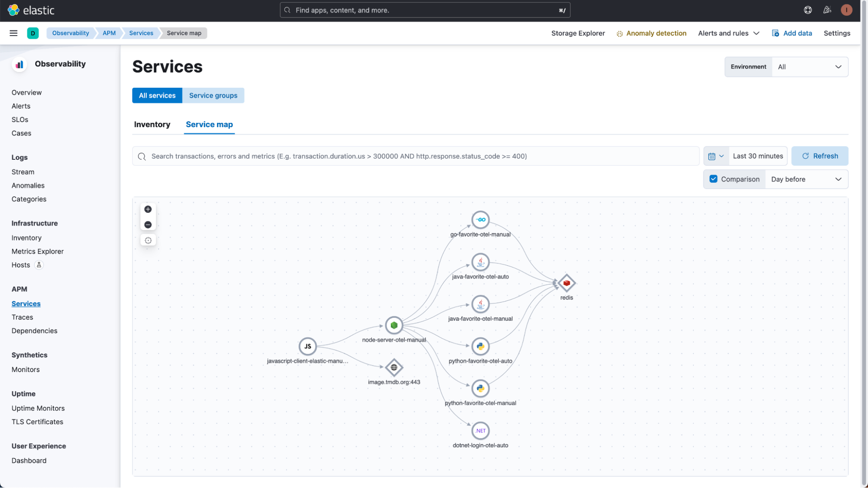
Task: Click the redis node icon on service map
Action: 566,284
